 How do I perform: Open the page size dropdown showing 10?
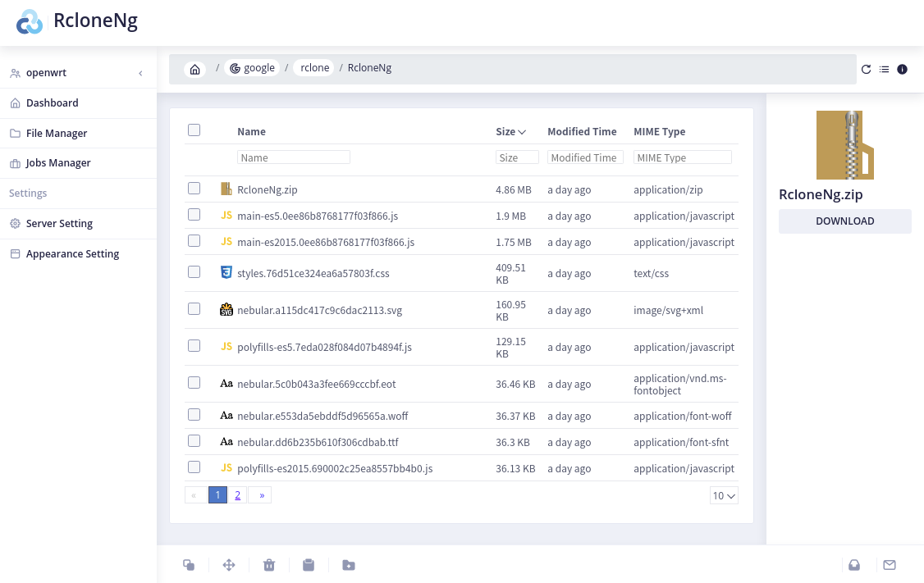pos(724,495)
